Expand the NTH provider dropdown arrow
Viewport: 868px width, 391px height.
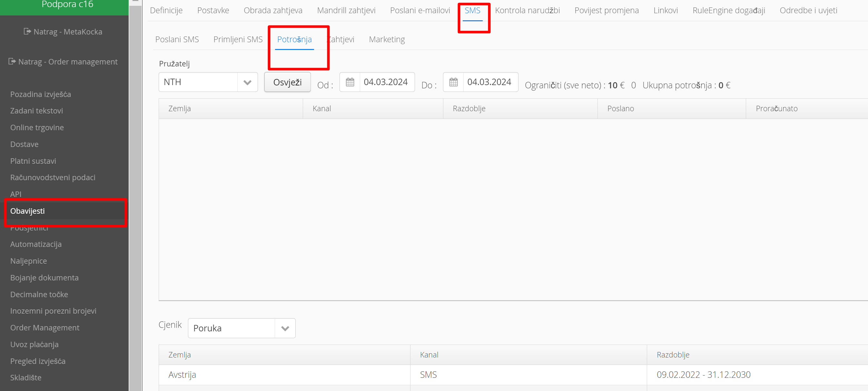pos(247,82)
